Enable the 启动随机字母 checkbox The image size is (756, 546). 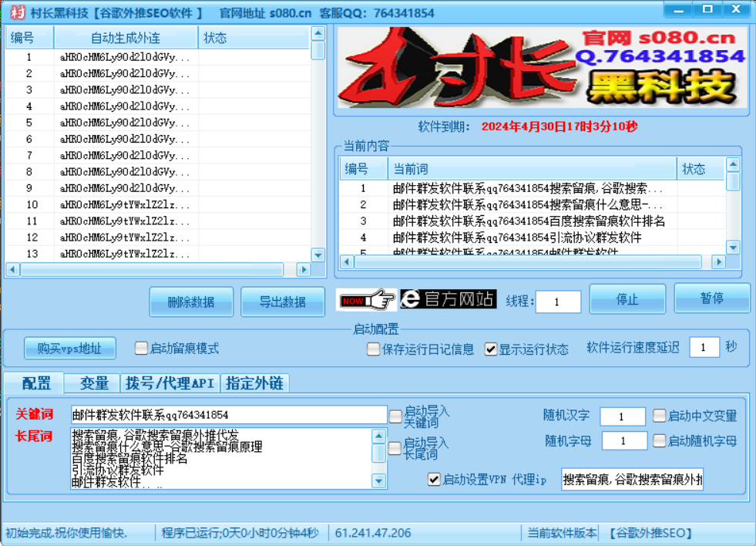660,440
